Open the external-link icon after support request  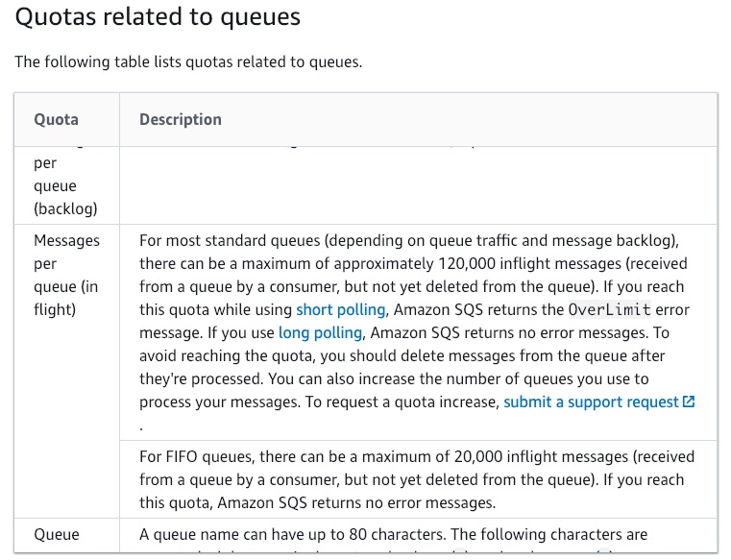tap(689, 402)
